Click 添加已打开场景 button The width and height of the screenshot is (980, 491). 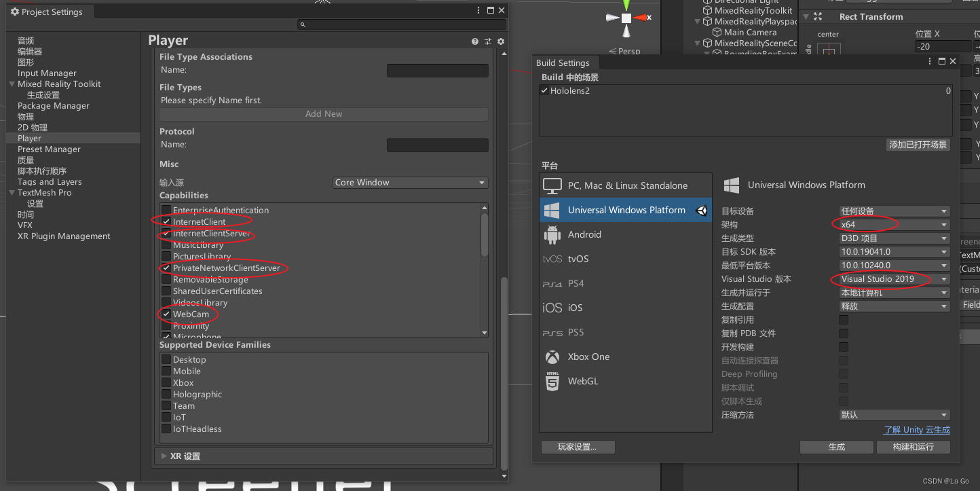pyautogui.click(x=918, y=145)
